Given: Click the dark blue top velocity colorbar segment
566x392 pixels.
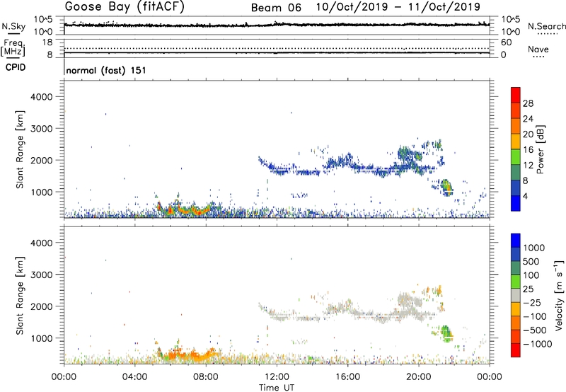Looking at the screenshot, I should (x=516, y=241).
